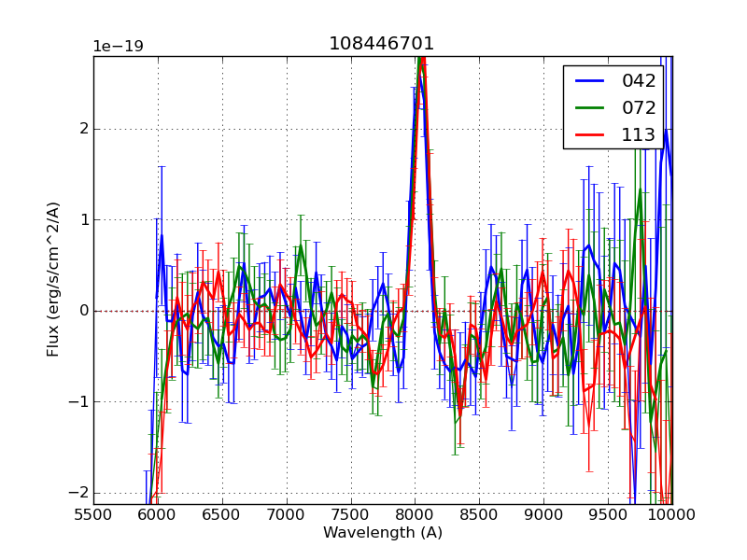Select the 113 legend label
747x560 pixels.
click(x=639, y=134)
